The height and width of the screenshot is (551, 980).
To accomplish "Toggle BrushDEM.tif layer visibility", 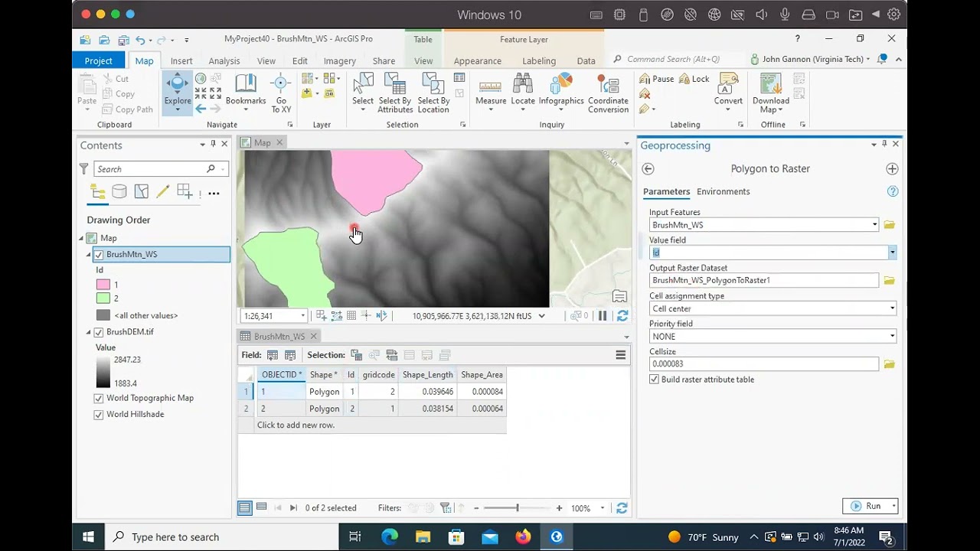I will [98, 332].
